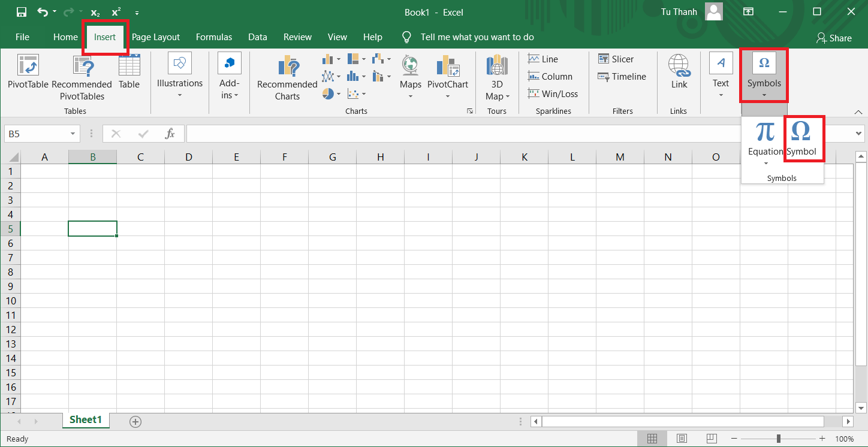
Task: Click the Recommended Charts icon
Action: click(287, 67)
